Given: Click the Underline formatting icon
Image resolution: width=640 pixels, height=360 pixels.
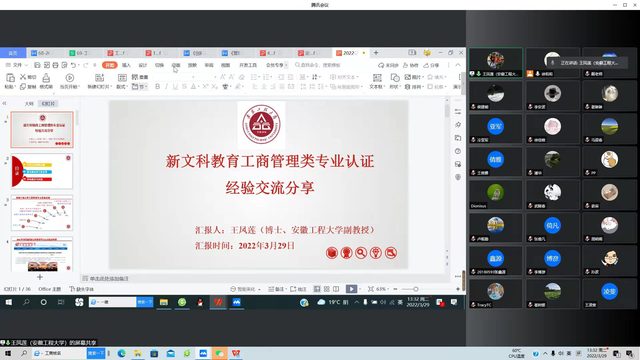Looking at the screenshot, I should (x=176, y=87).
